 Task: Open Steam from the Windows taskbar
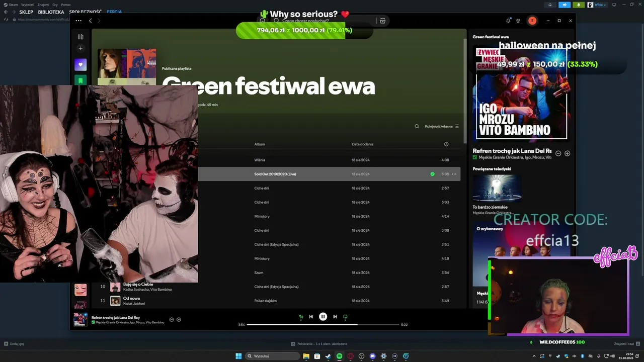click(328, 356)
